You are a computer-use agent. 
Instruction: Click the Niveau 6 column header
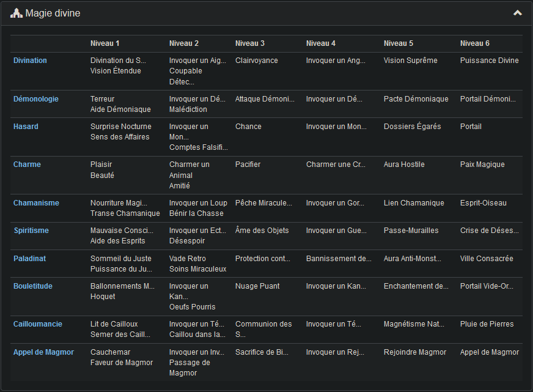pos(474,43)
